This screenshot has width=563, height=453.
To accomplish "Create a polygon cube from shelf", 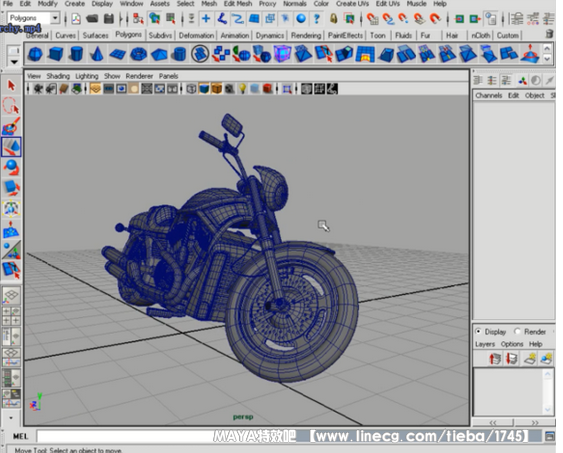I will pos(56,54).
